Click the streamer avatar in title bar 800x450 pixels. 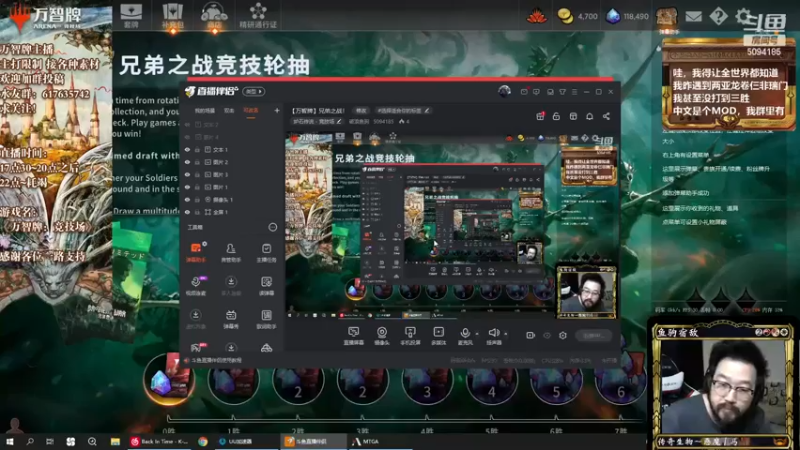[504, 91]
